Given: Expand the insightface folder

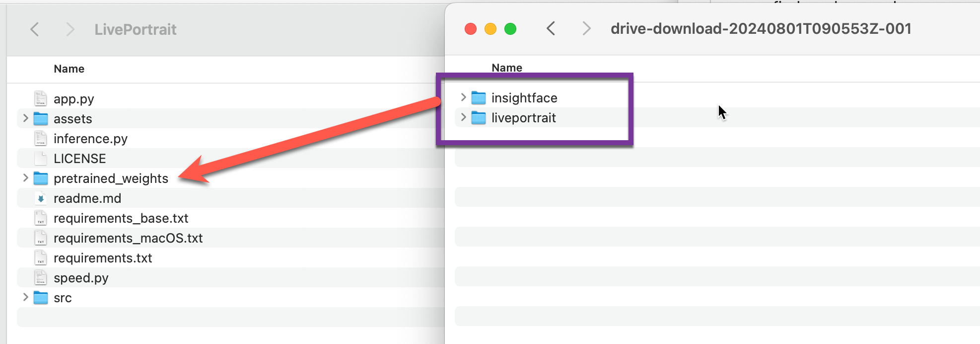Looking at the screenshot, I should click(463, 97).
